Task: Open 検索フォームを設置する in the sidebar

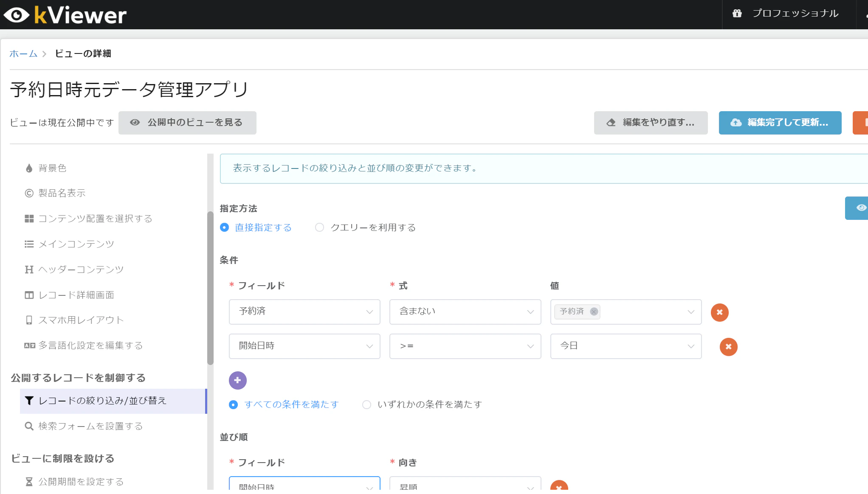Action: (x=90, y=426)
